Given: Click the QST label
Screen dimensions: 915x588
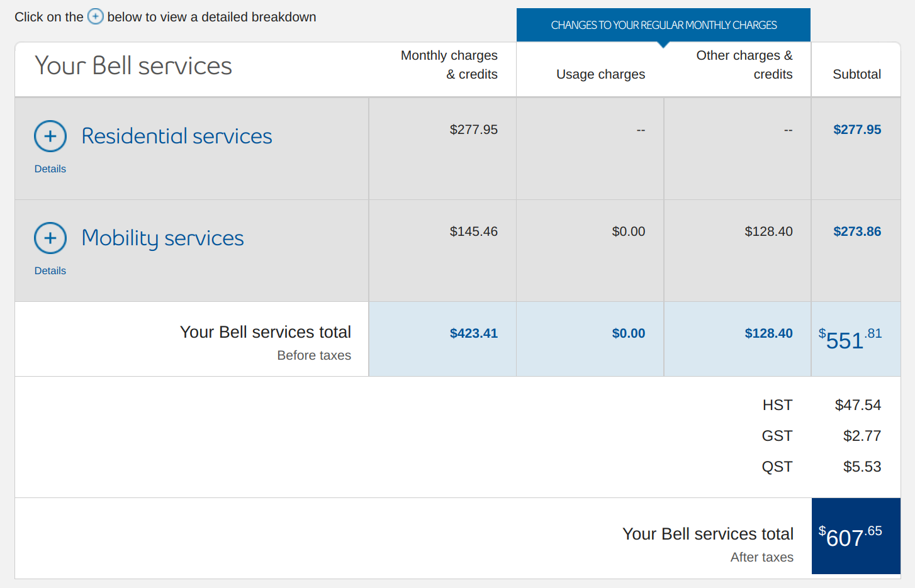Looking at the screenshot, I should click(777, 467).
